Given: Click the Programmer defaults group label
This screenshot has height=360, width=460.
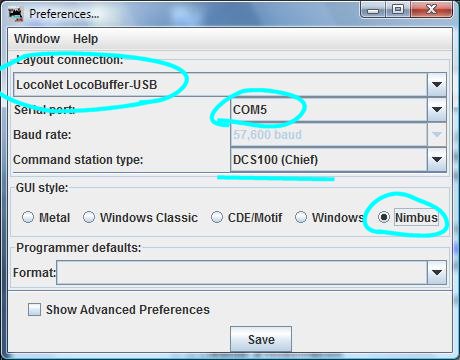Looking at the screenshot, I should click(79, 248).
